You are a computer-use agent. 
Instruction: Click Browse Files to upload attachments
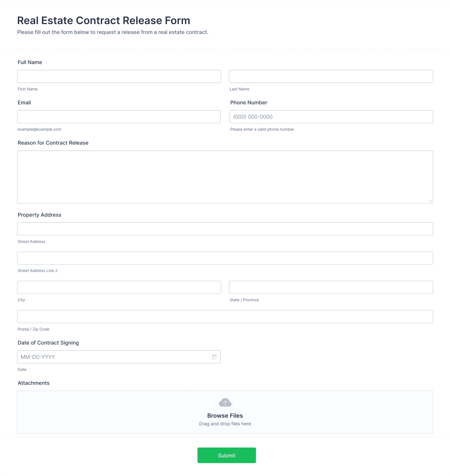point(225,415)
